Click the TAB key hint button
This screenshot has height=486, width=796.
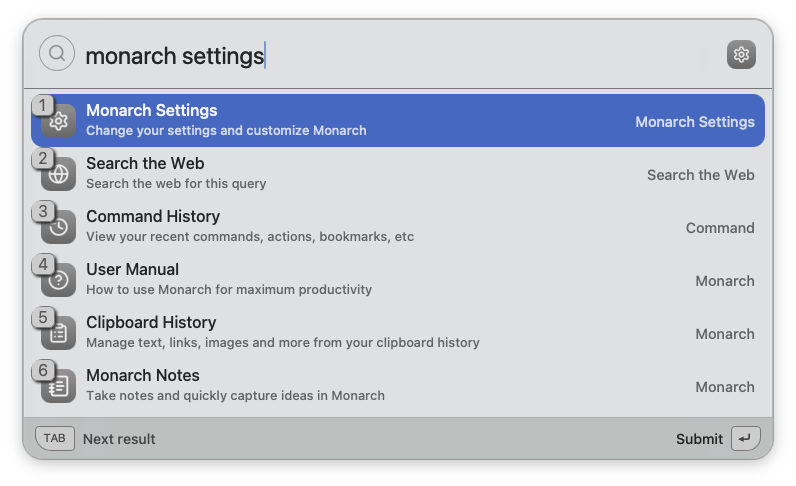[55, 438]
